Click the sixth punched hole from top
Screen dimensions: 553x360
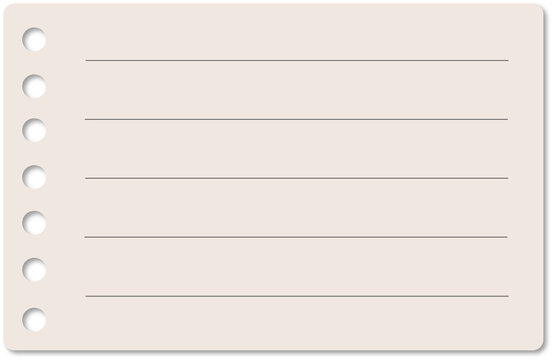click(34, 270)
